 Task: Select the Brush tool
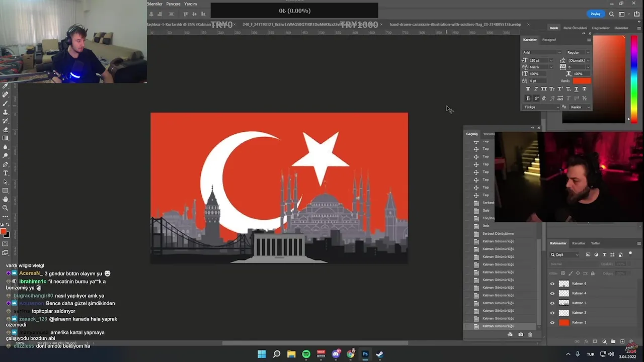coord(5,104)
